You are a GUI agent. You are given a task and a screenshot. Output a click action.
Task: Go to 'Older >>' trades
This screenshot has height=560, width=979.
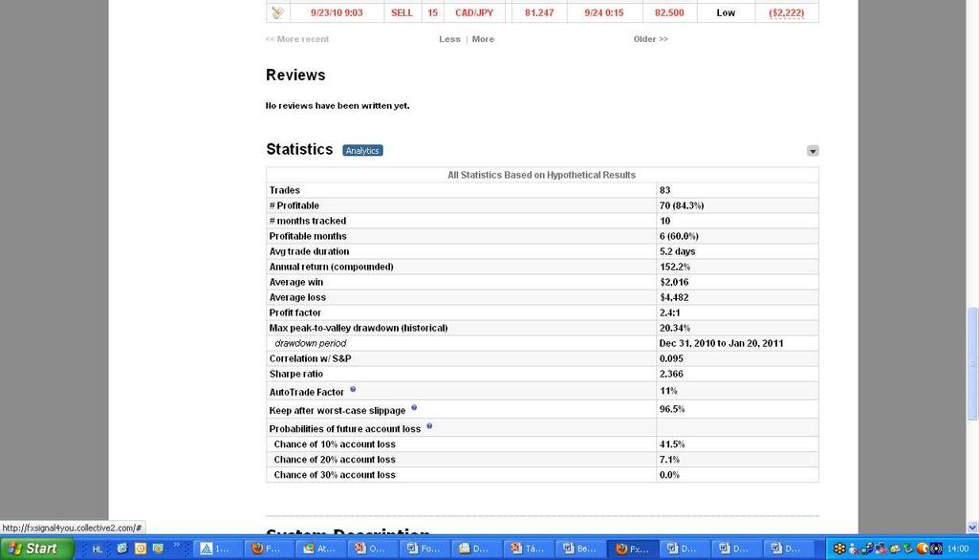[650, 39]
